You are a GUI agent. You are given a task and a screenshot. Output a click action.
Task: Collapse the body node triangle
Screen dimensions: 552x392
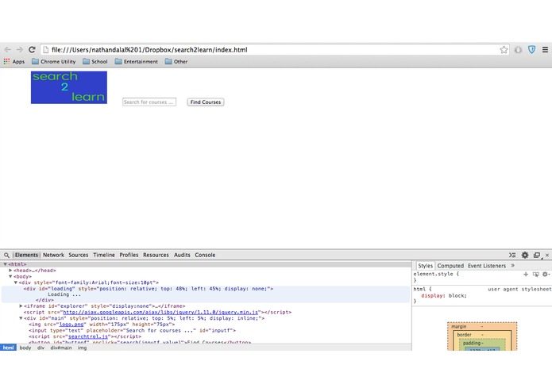tap(10, 276)
